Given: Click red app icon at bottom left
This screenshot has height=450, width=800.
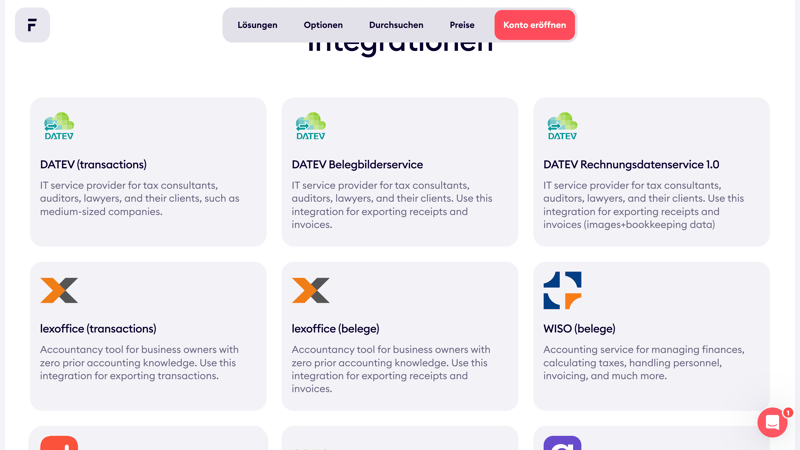Looking at the screenshot, I should click(x=59, y=443).
